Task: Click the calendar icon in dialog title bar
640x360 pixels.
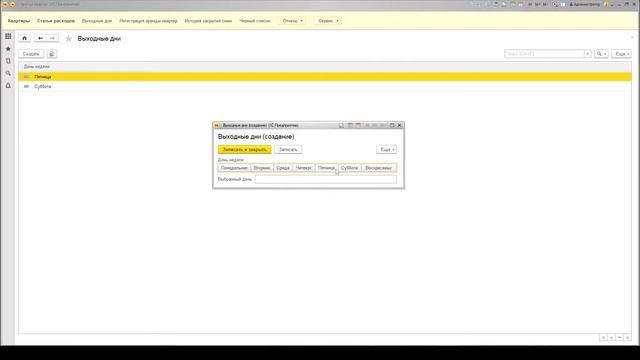Action: tap(358, 125)
